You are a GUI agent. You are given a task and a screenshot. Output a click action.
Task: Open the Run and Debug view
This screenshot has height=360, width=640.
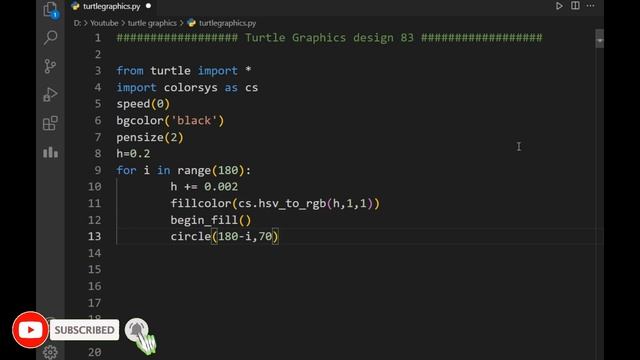pos(50,95)
